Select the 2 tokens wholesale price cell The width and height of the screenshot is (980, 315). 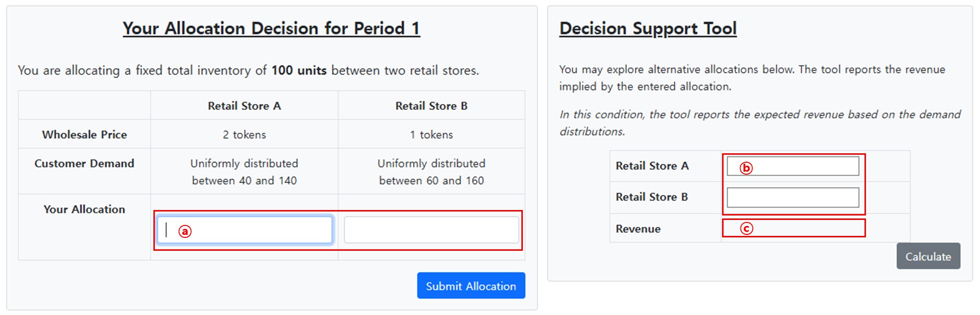(x=244, y=134)
